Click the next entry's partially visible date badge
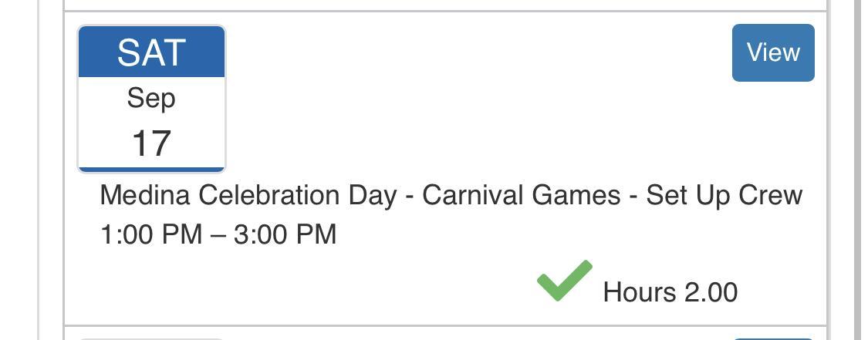This screenshot has width=868, height=340. pyautogui.click(x=151, y=337)
